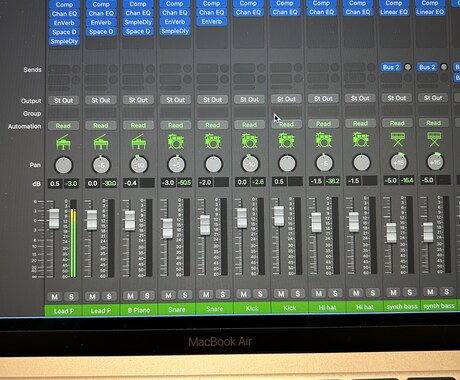Click drum kit icon on Snare channel at -2.0 dB
Screen dimensions: 460x380
pos(213,141)
